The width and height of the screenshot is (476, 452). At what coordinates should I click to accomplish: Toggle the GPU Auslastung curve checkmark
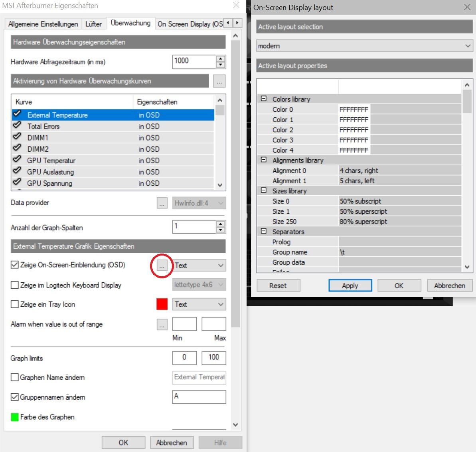(x=17, y=171)
